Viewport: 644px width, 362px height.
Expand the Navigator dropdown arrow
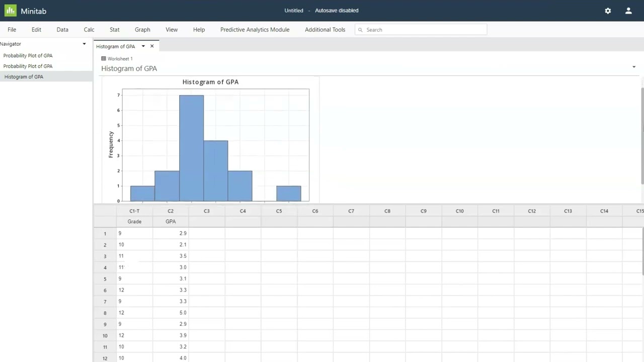pyautogui.click(x=84, y=44)
